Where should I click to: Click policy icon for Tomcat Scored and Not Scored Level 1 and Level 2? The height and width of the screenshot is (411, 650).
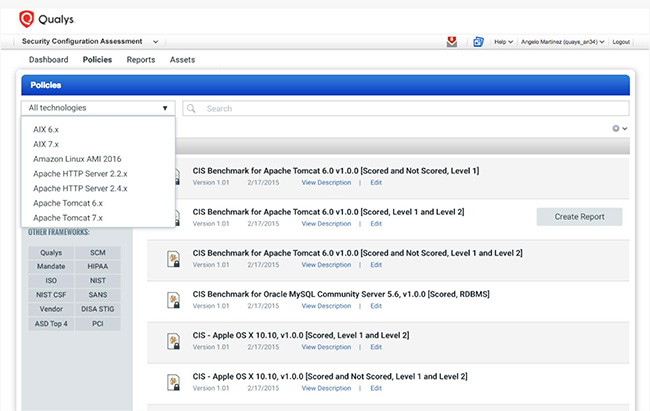(174, 259)
